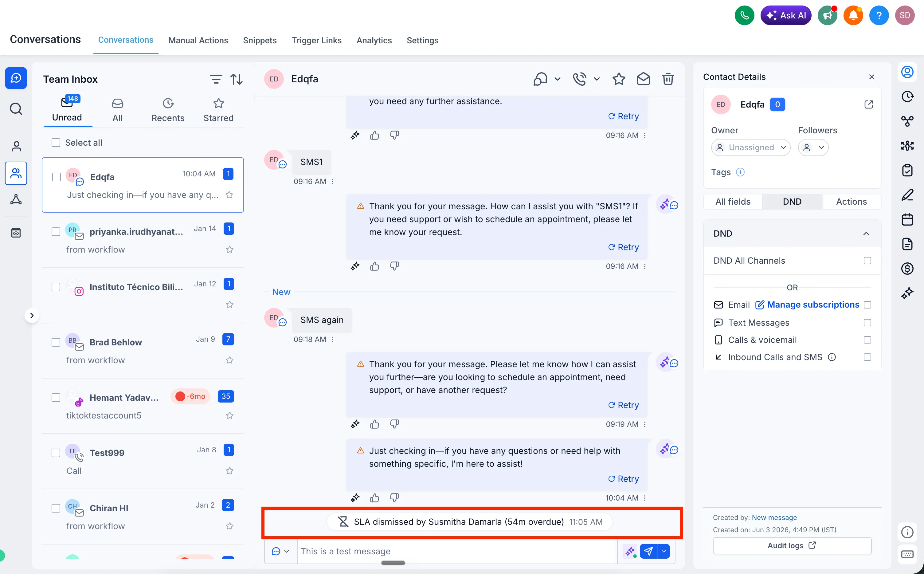Image resolution: width=924 pixels, height=574 pixels.
Task: Tick the Text Messages DND checkbox
Action: point(867,323)
